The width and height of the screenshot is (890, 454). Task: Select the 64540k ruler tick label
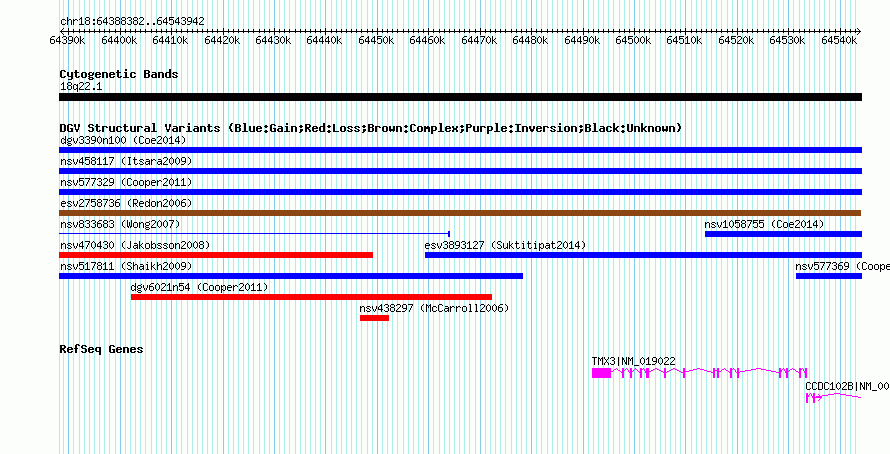pos(839,40)
